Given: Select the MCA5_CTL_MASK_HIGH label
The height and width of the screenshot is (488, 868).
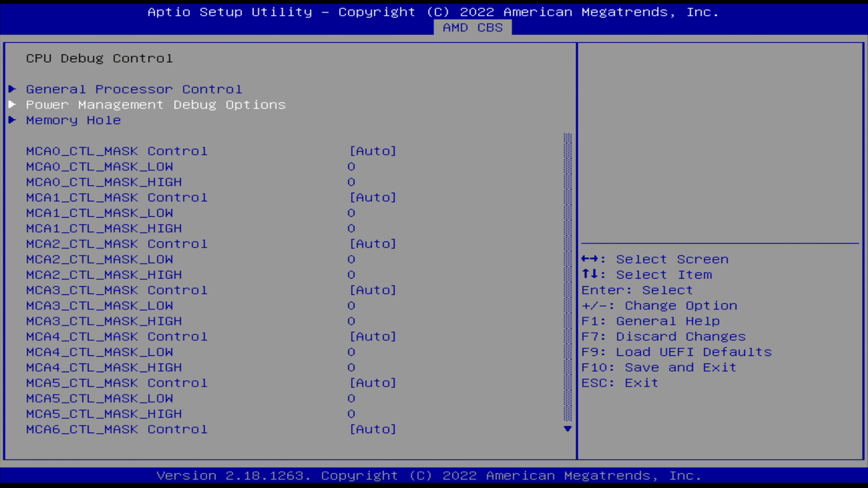Looking at the screenshot, I should tap(104, 414).
